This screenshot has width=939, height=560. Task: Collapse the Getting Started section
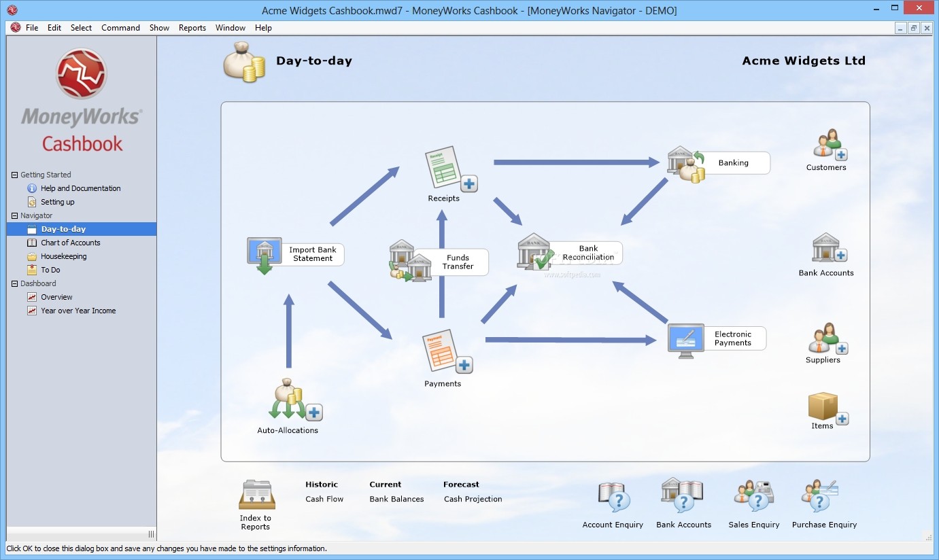coord(14,175)
